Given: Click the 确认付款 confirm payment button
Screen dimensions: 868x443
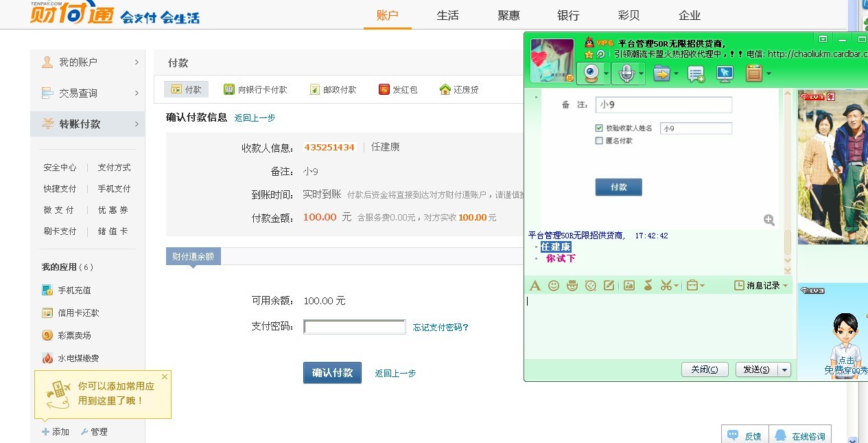Looking at the screenshot, I should coord(332,372).
